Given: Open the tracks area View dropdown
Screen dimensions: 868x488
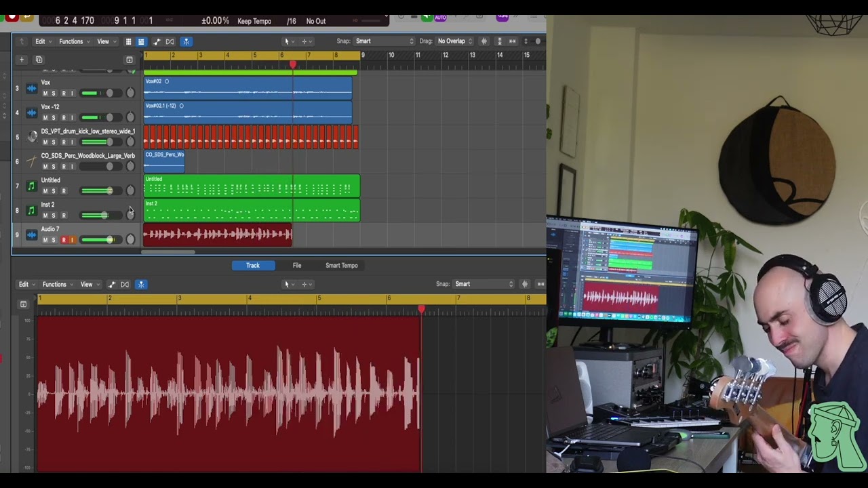Looking at the screenshot, I should (105, 41).
